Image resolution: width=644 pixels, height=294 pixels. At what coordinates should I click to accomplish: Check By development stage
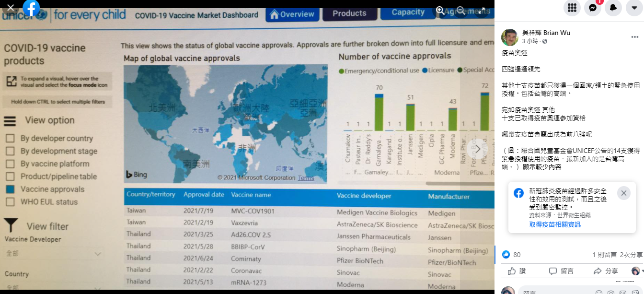click(10, 152)
